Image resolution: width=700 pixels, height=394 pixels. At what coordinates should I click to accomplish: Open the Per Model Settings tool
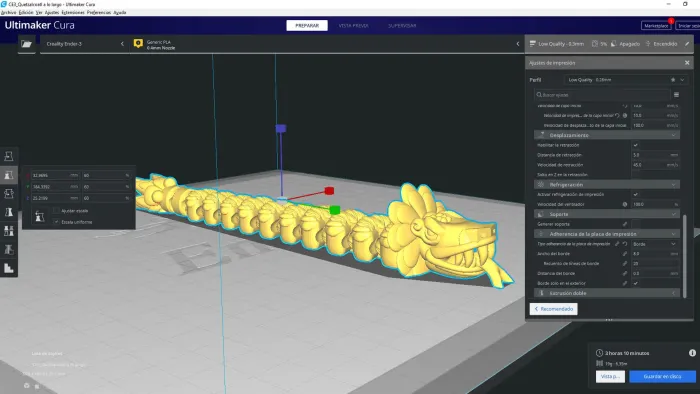8,231
